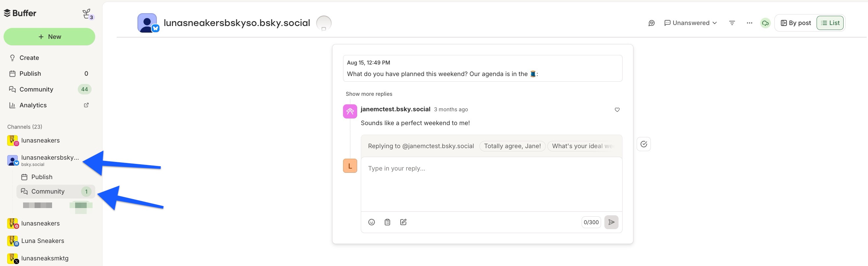The width and height of the screenshot is (868, 266).
Task: Click the orange L user avatar
Action: 350,166
